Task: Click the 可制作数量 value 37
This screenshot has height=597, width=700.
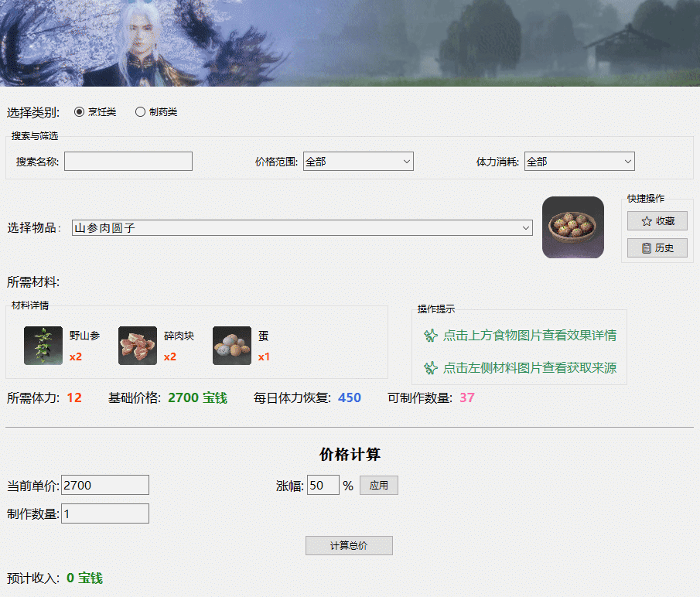Action: pyautogui.click(x=467, y=397)
